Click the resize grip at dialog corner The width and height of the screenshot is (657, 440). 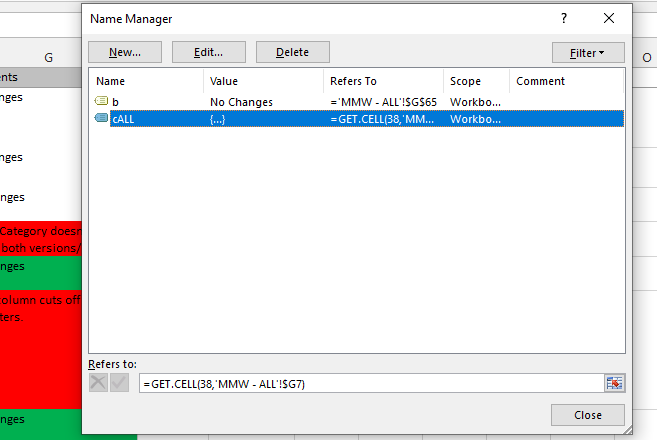tap(627, 430)
